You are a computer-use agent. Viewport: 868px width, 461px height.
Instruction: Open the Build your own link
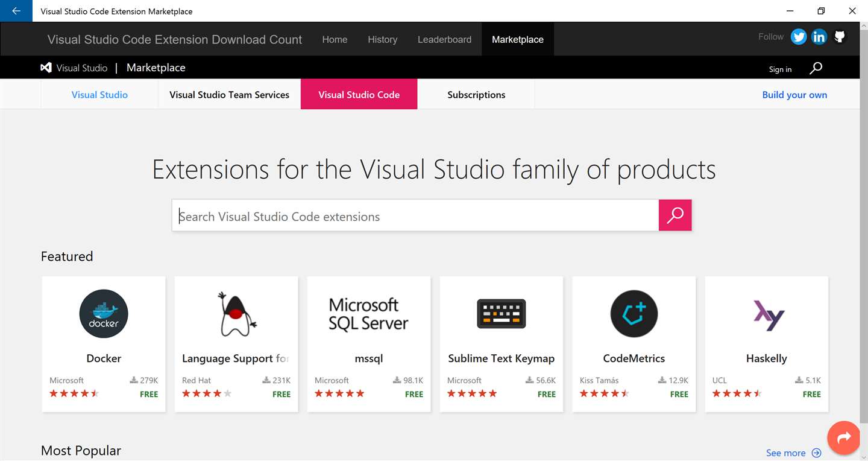pos(794,95)
